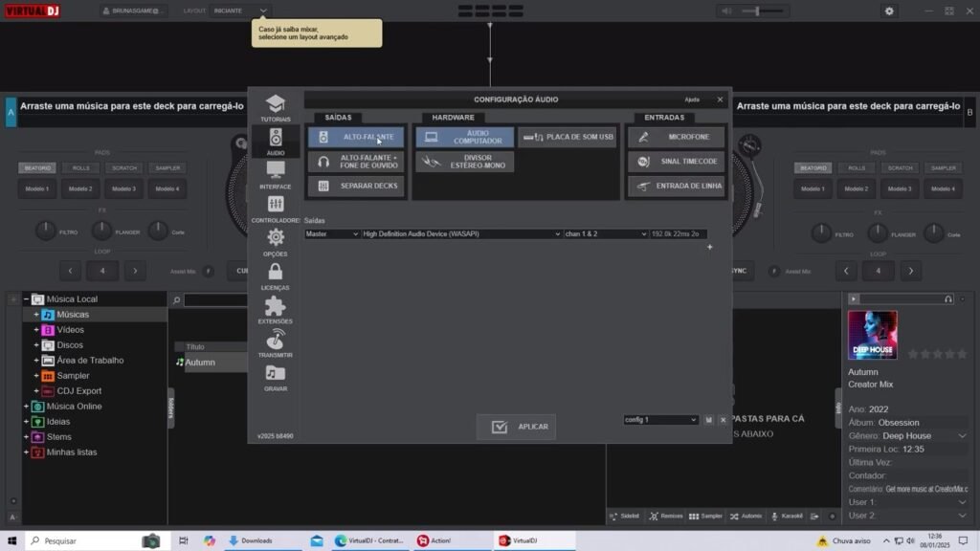
Task: Select Separar Decks output option
Action: point(356,187)
